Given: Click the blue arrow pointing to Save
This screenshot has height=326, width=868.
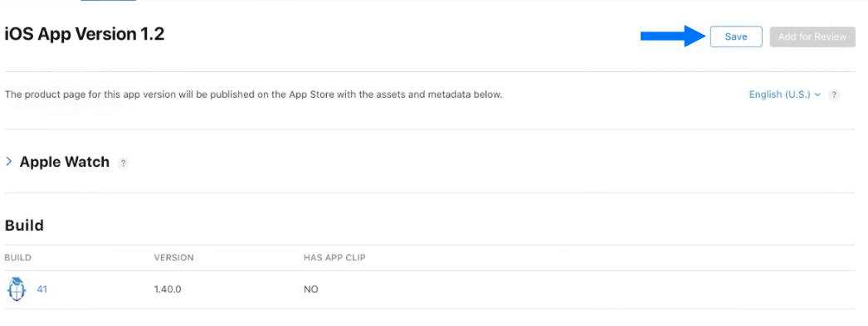Looking at the screenshot, I should [x=673, y=36].
